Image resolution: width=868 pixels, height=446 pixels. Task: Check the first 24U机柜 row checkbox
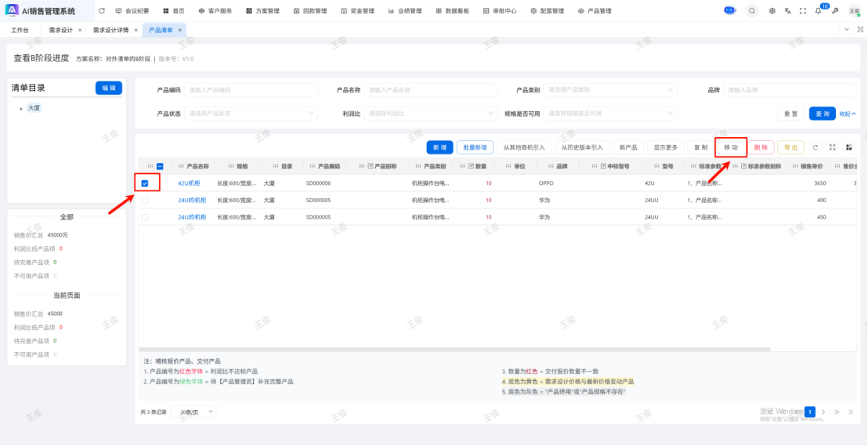tap(144, 200)
